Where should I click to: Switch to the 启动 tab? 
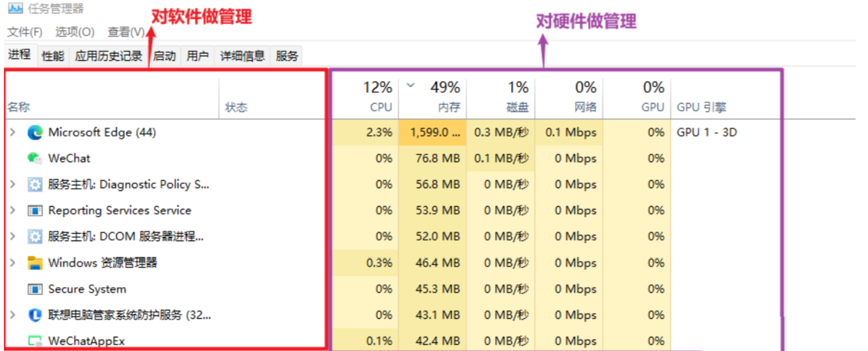point(165,56)
